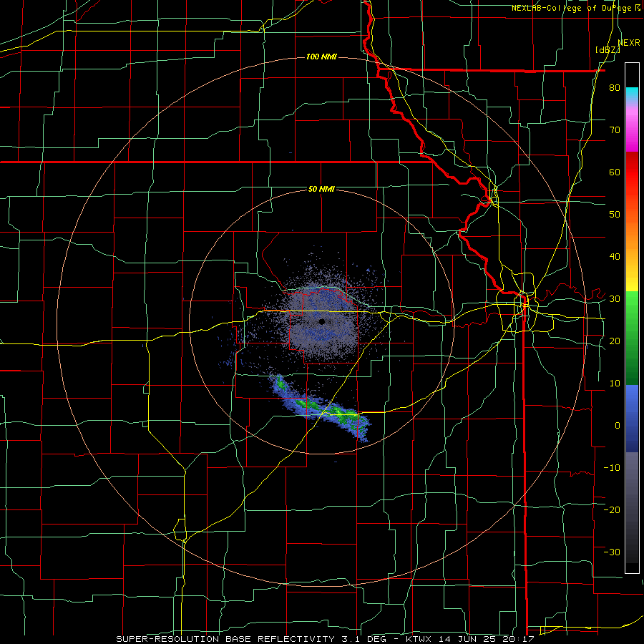Click the 20 value on the dBZ scale
Viewport: 644px width, 644px height.
pos(615,341)
